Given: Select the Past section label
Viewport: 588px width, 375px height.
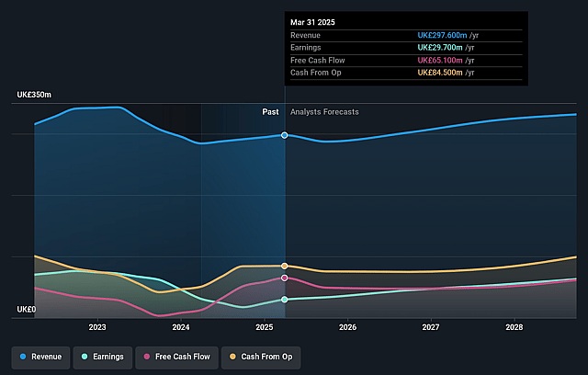Looking at the screenshot, I should [270, 112].
